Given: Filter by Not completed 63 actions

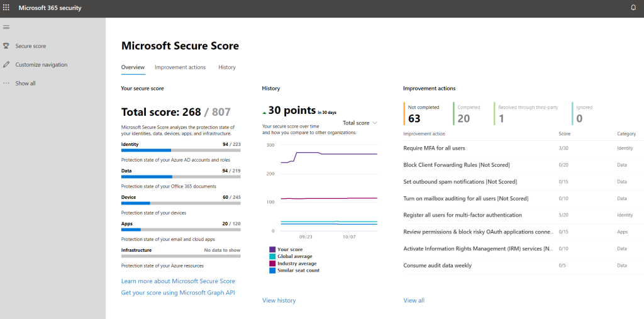Looking at the screenshot, I should [x=423, y=114].
